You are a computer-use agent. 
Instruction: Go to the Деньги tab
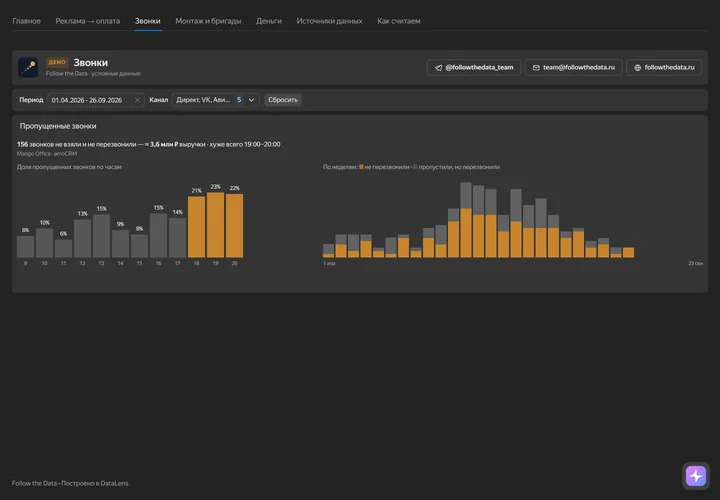click(x=269, y=21)
